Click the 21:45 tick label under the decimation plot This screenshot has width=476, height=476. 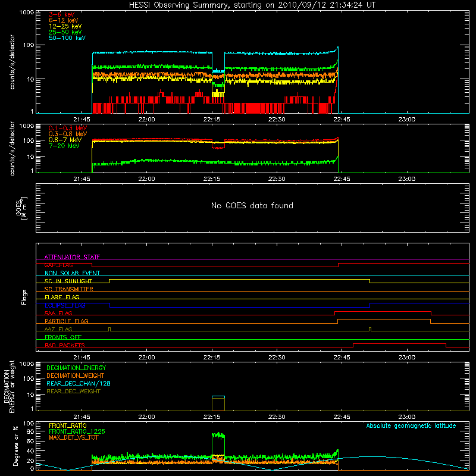coord(82,417)
